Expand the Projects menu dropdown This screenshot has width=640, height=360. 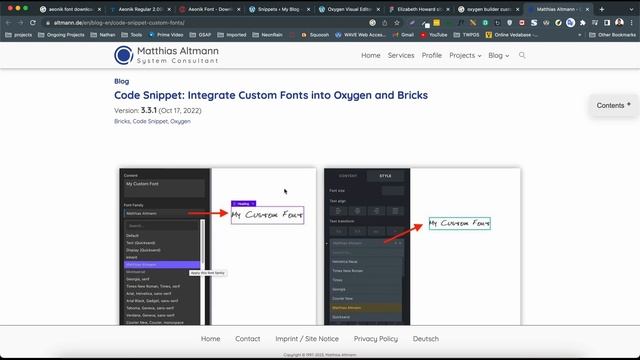(465, 55)
